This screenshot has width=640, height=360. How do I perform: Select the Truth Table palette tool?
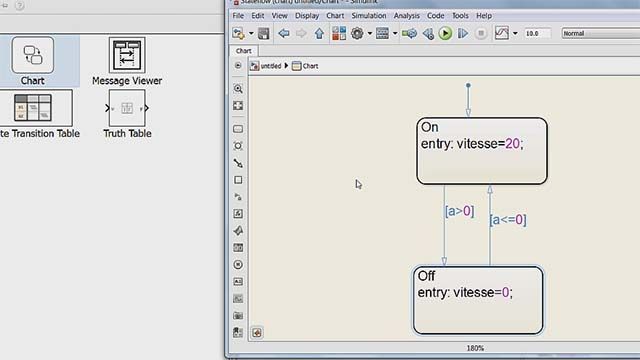point(238,248)
